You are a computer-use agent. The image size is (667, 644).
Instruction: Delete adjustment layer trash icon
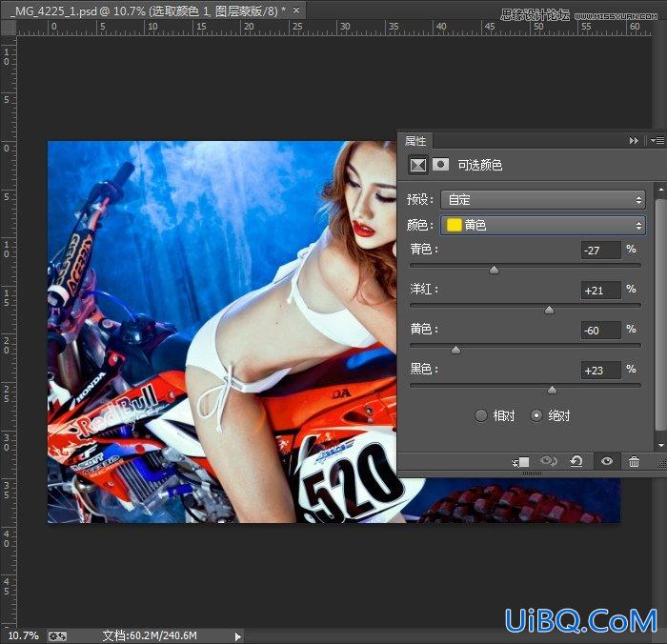[634, 461]
